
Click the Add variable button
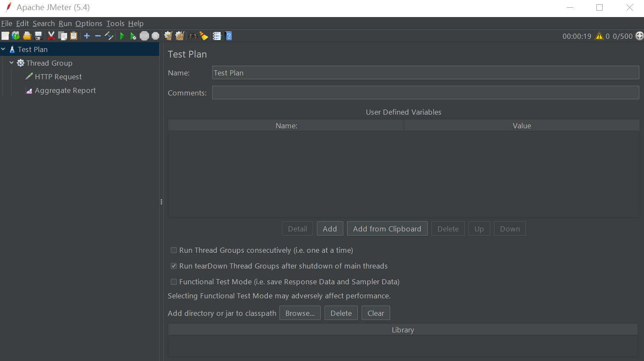pyautogui.click(x=330, y=228)
